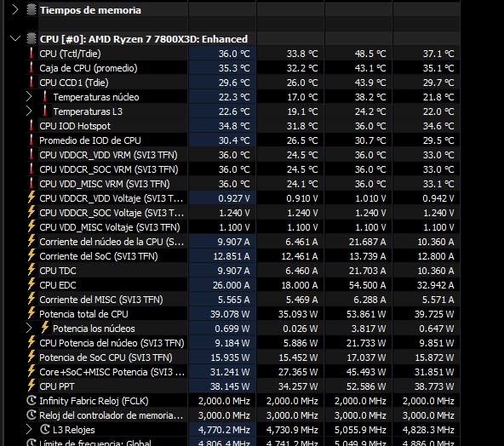Click the clock icon for L3 Relojes
504x446 pixels.
[45, 429]
